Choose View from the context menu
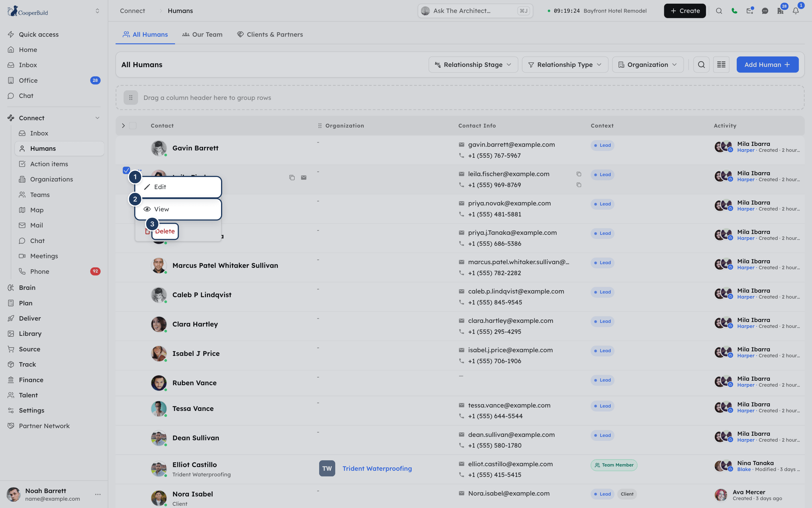Image resolution: width=812 pixels, height=508 pixels. [x=178, y=209]
